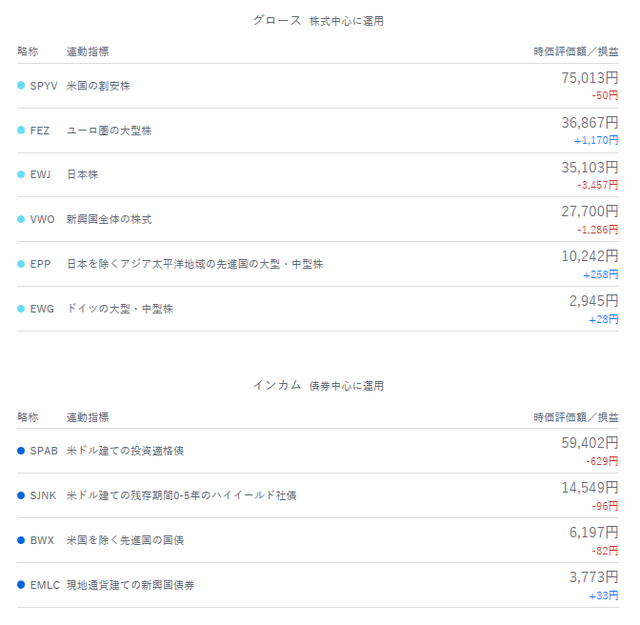Click the 株式中心に運用 subtitle

347,21
